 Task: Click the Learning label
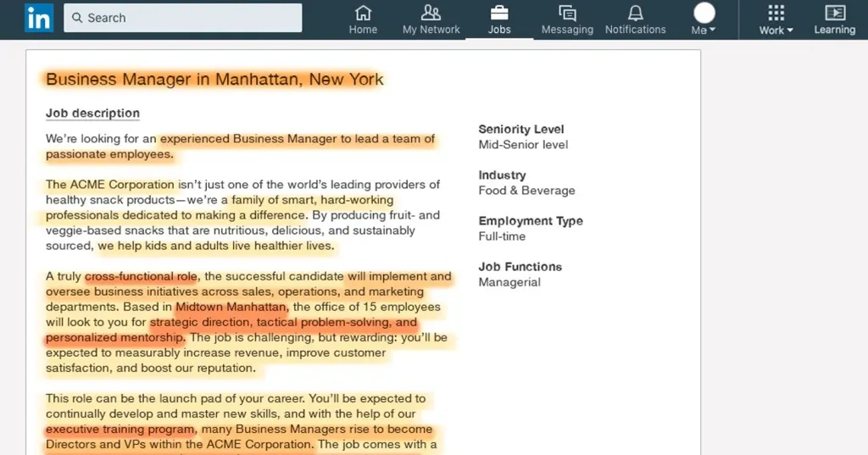click(835, 30)
